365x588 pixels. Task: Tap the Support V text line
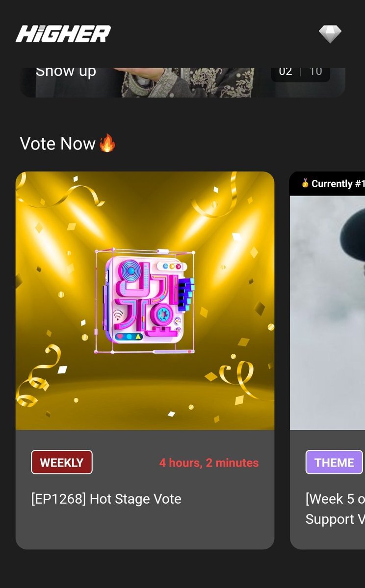[335, 519]
